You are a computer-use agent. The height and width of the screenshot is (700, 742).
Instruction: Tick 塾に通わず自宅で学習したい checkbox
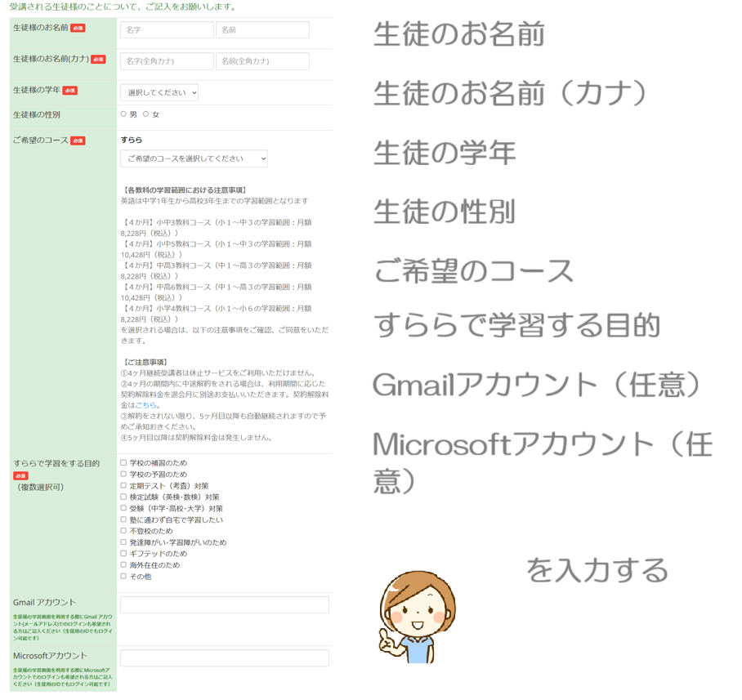(124, 519)
